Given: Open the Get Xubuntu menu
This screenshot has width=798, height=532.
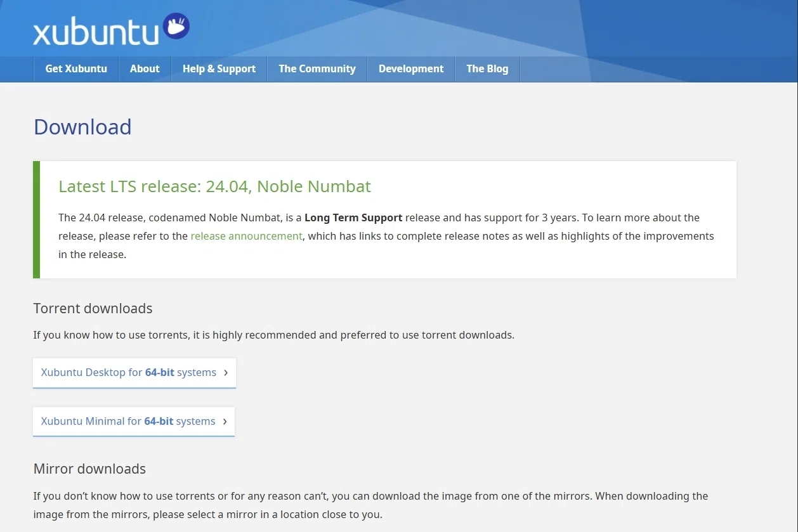Looking at the screenshot, I should [x=76, y=69].
